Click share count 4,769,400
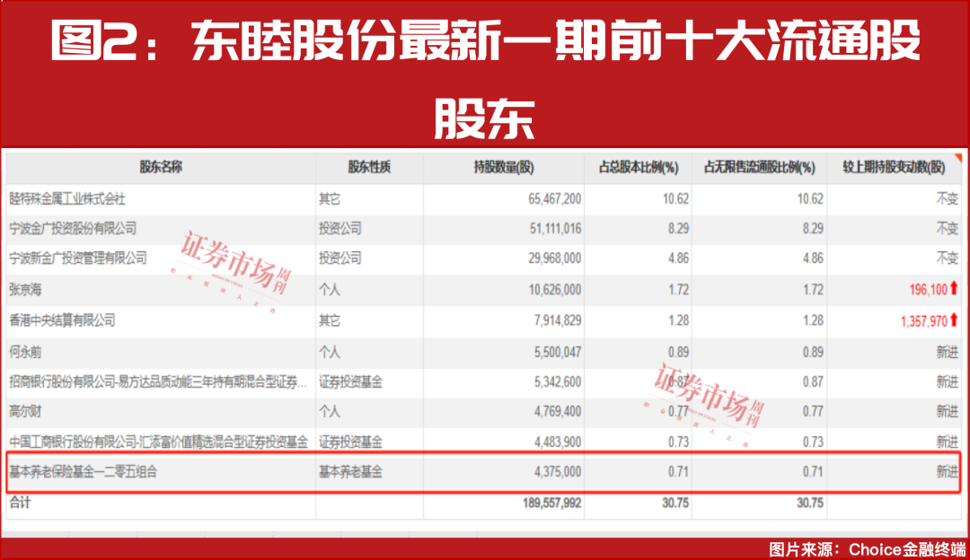This screenshot has width=970, height=560. [x=558, y=411]
